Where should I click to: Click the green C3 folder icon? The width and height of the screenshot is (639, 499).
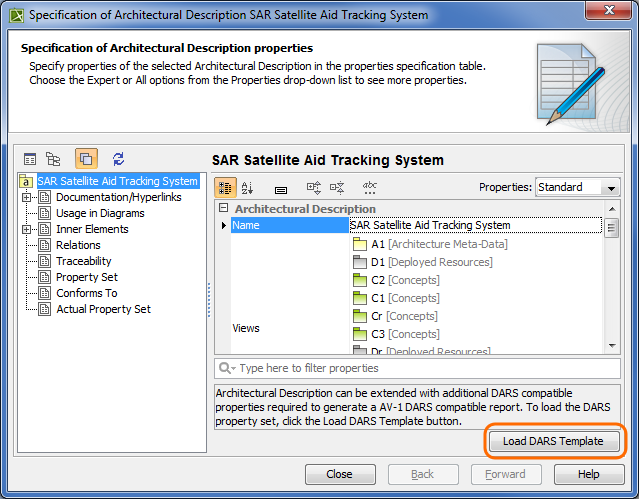pos(360,333)
